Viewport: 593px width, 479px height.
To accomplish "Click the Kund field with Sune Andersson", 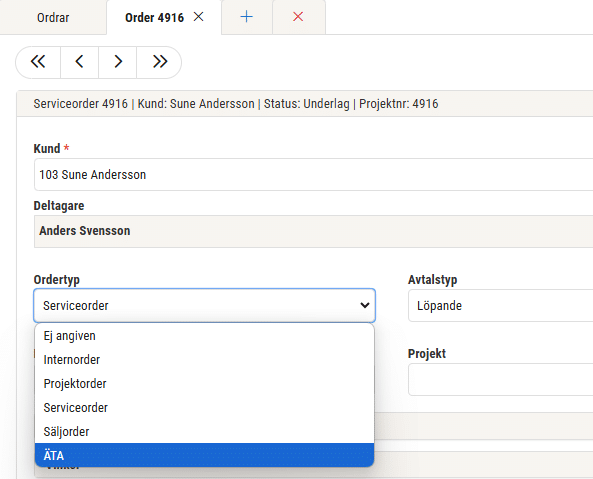I will pos(314,175).
